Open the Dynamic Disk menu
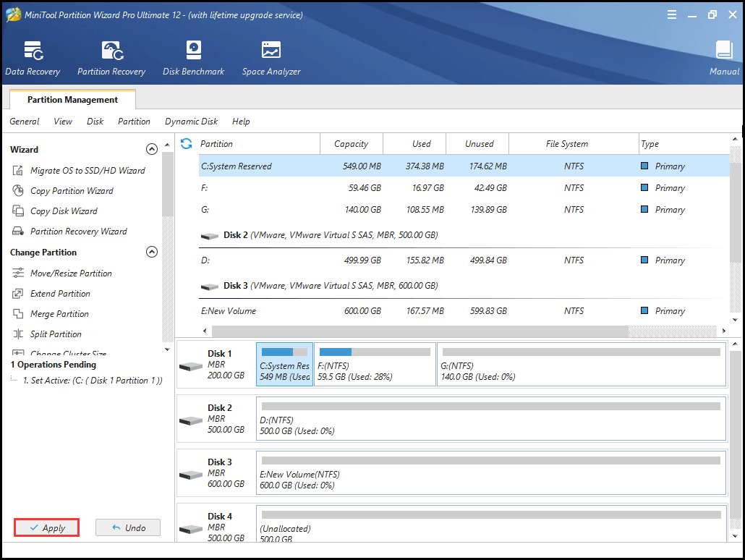745x560 pixels. pyautogui.click(x=191, y=121)
